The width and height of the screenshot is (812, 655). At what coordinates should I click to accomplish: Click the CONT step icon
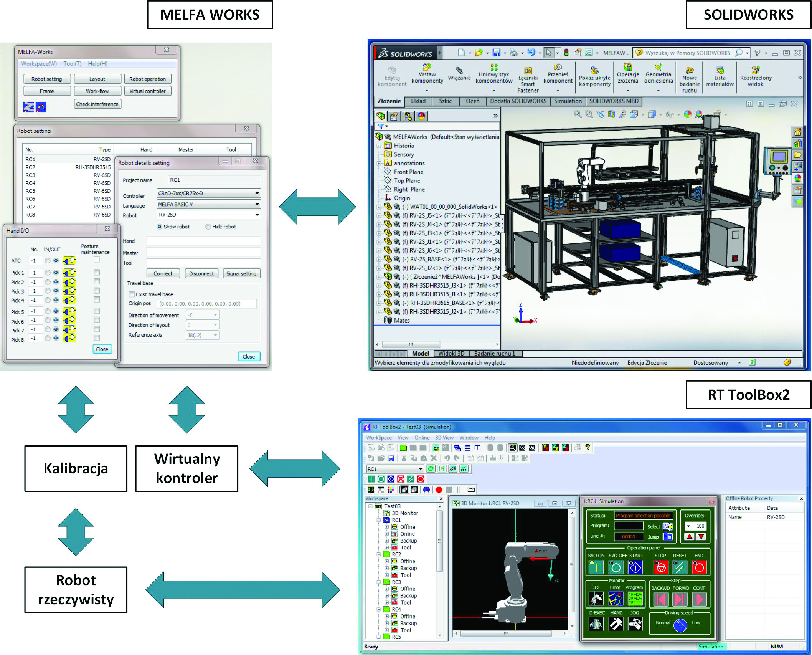click(x=699, y=599)
